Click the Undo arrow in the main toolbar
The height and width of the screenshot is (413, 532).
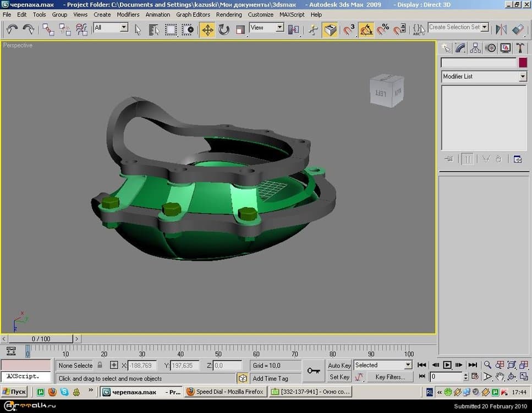pyautogui.click(x=12, y=29)
